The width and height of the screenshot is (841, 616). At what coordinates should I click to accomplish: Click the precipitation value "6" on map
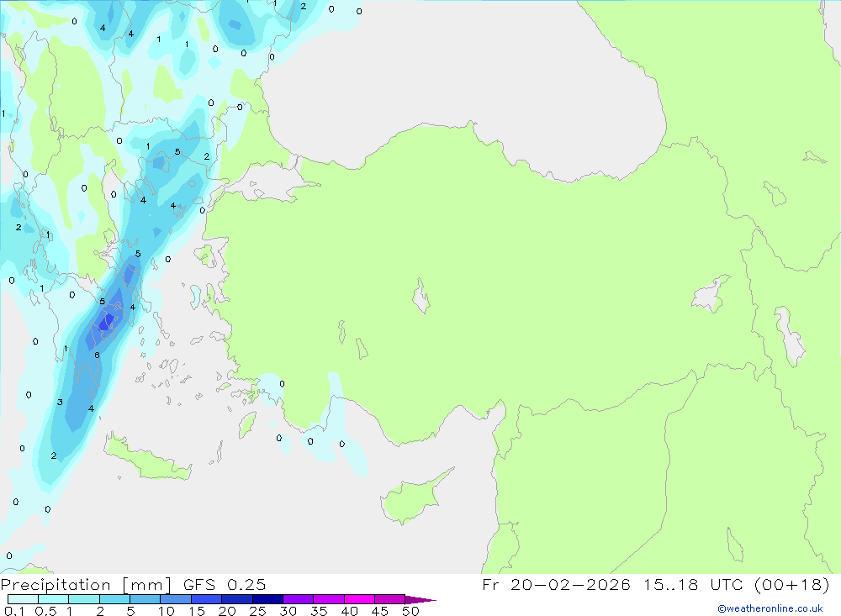[x=97, y=355]
